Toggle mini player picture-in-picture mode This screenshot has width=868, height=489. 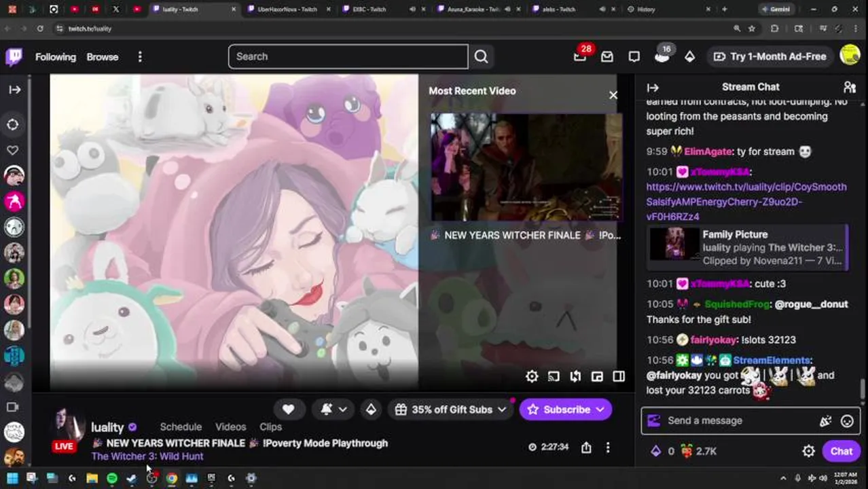pyautogui.click(x=597, y=376)
